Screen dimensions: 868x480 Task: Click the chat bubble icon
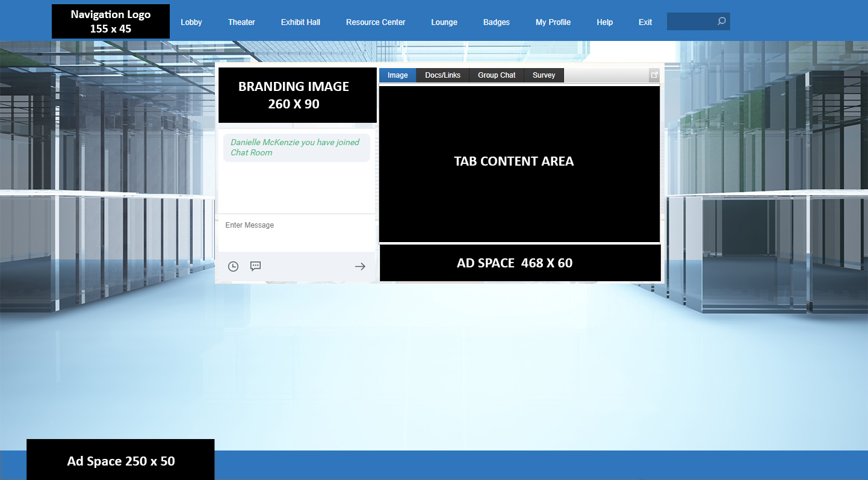pyautogui.click(x=256, y=266)
